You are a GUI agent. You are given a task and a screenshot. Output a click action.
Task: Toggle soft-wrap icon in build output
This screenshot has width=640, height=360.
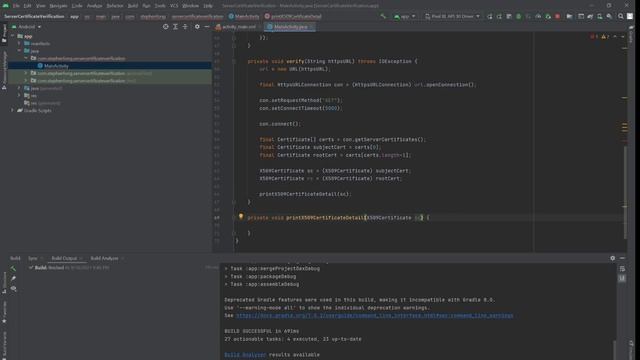coord(622,269)
